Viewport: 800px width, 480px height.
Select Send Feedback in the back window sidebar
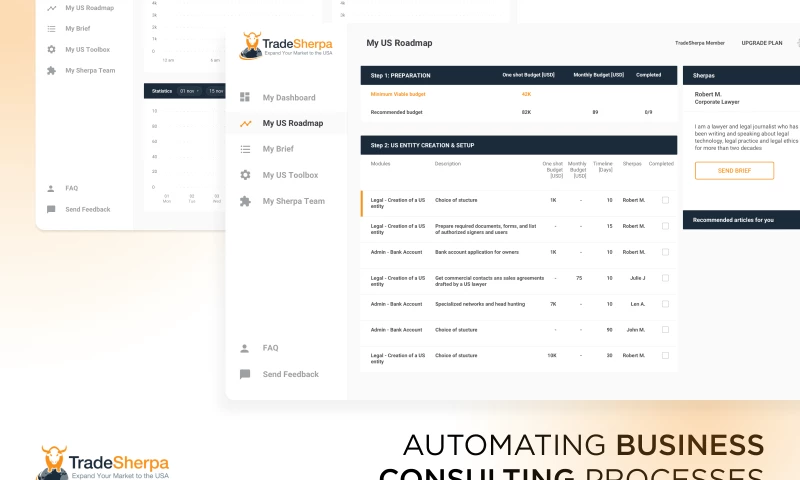pos(88,209)
